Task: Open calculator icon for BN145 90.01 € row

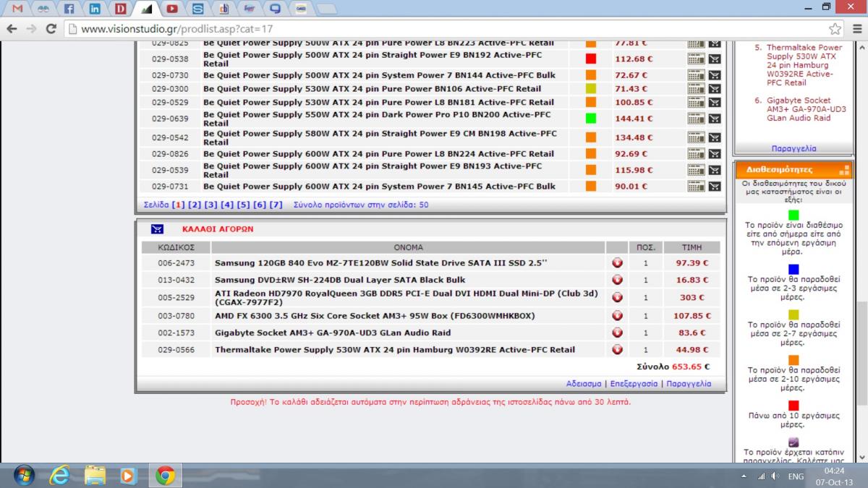Action: click(696, 186)
